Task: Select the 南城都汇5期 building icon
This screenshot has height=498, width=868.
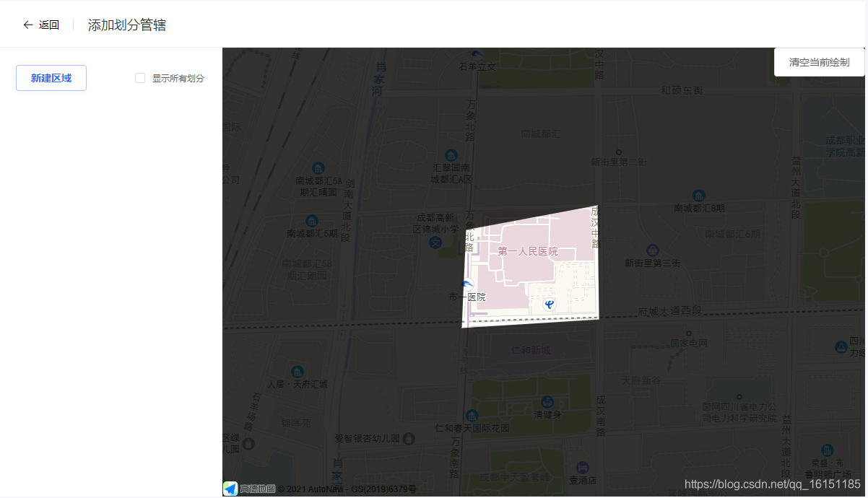Action: (312, 220)
